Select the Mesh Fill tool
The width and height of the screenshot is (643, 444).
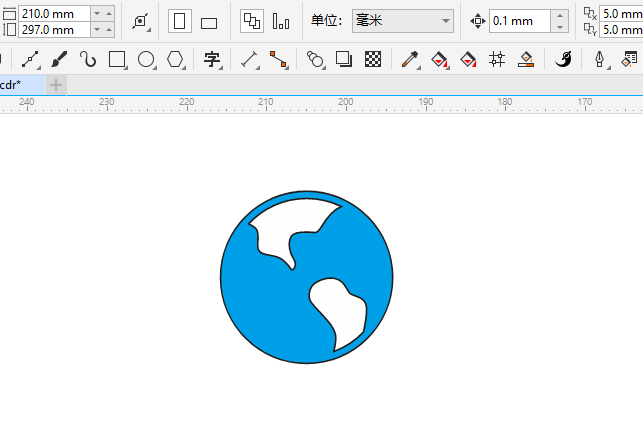click(x=496, y=60)
